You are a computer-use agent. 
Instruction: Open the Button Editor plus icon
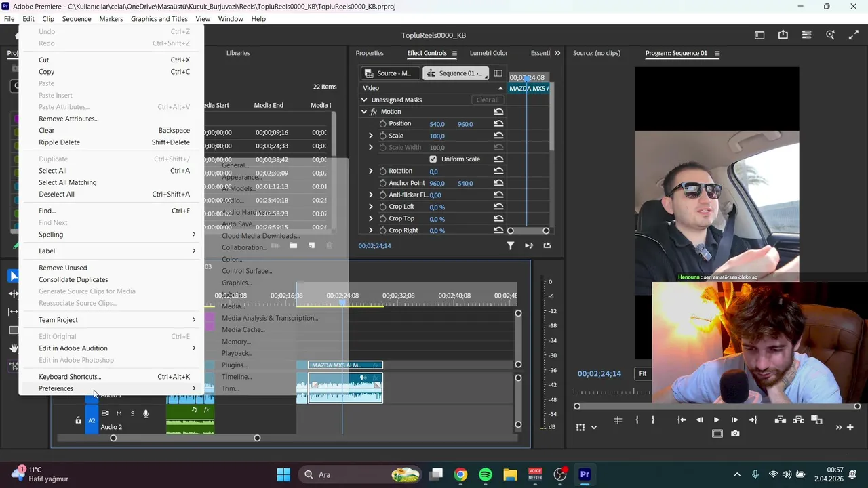tap(850, 427)
